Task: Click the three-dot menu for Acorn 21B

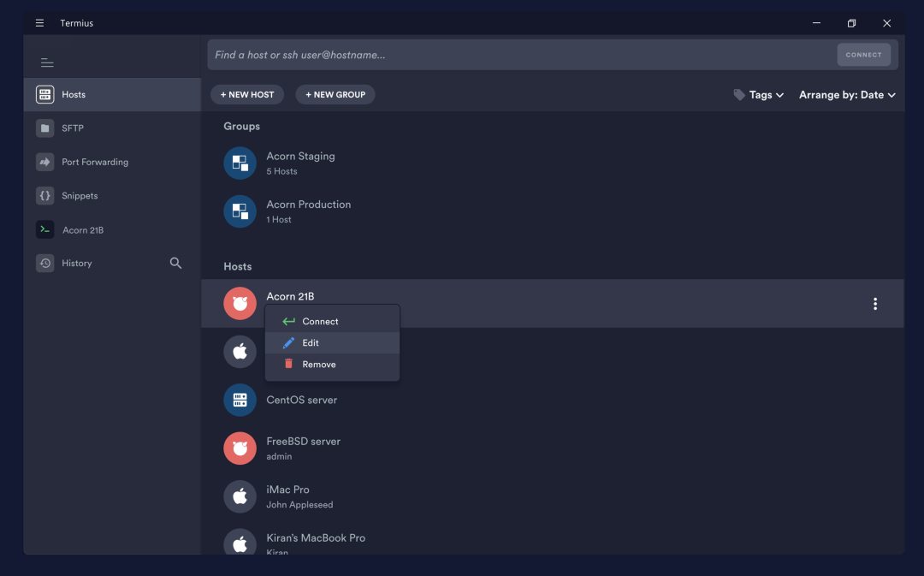Action: (874, 304)
